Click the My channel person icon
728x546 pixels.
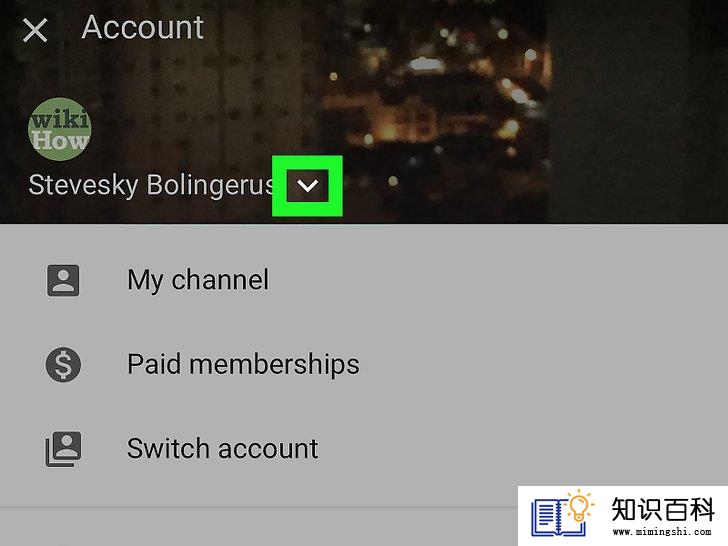click(63, 280)
